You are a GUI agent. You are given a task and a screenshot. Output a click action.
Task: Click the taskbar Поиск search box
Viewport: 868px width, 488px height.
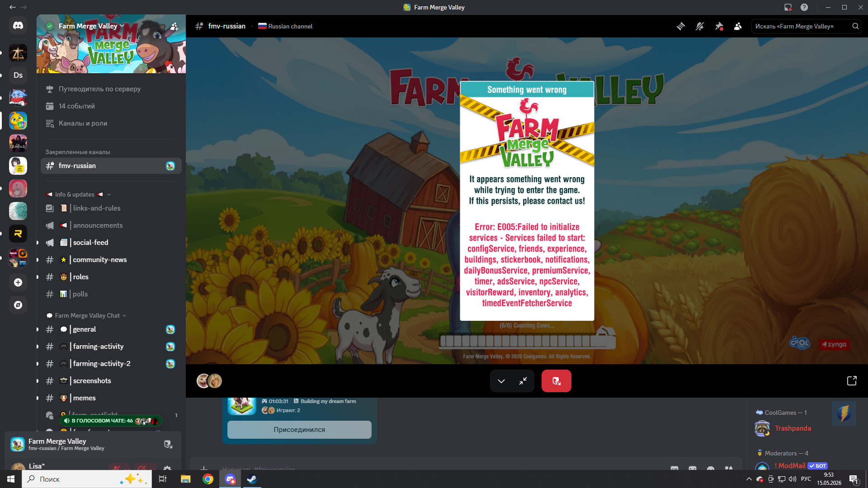point(87,479)
